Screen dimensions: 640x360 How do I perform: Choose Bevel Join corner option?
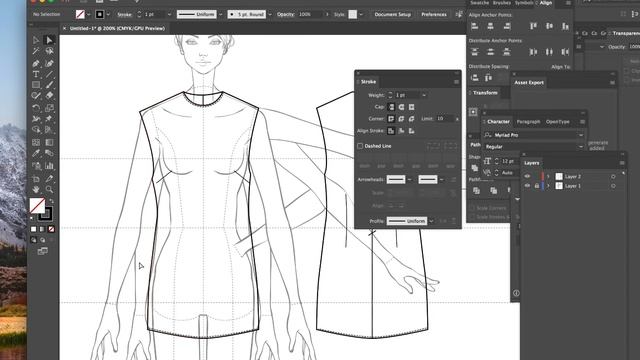(411, 119)
